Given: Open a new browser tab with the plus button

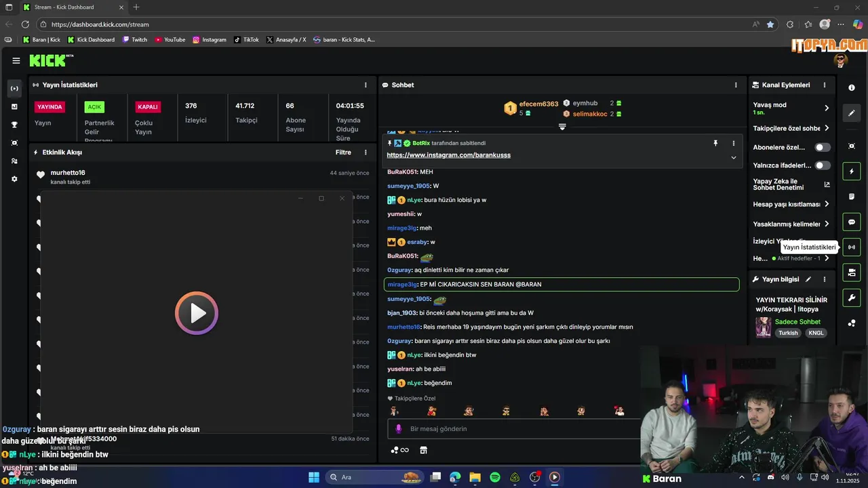Looking at the screenshot, I should click(x=136, y=7).
